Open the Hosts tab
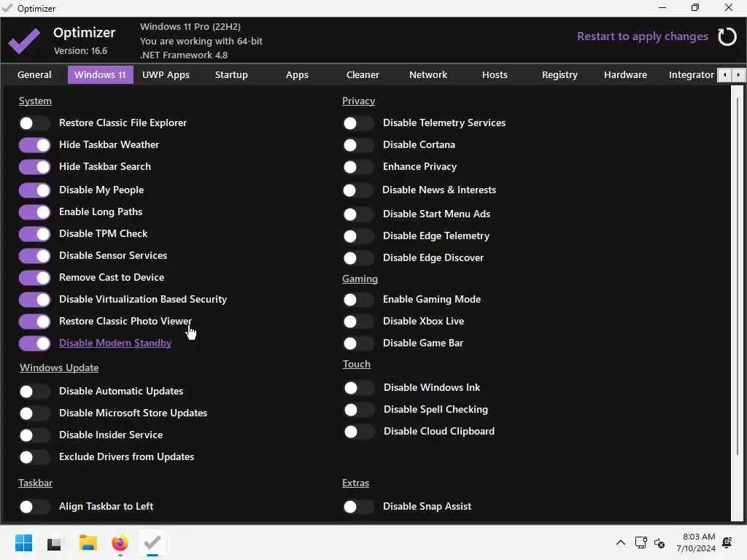Image resolution: width=747 pixels, height=560 pixels. click(495, 75)
